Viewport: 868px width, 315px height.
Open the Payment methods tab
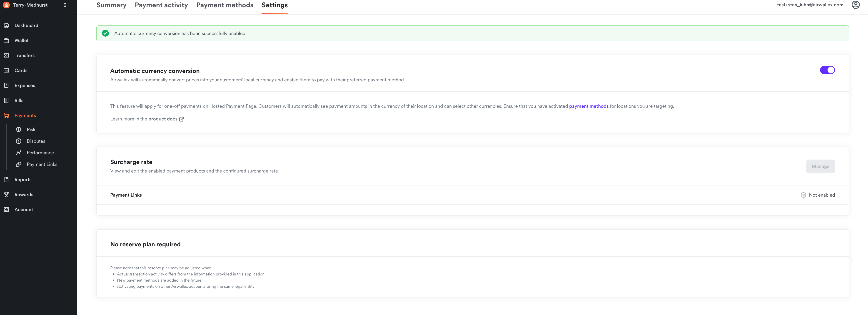[225, 5]
